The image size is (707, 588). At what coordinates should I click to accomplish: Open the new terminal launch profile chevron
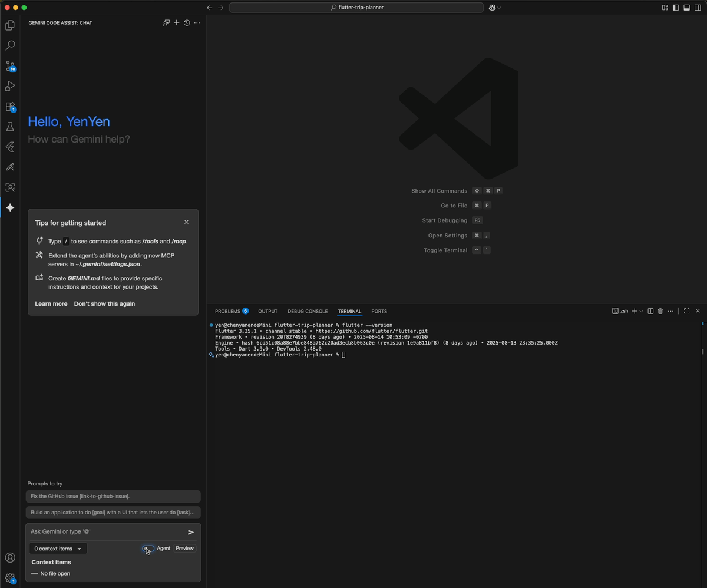tap(642, 311)
